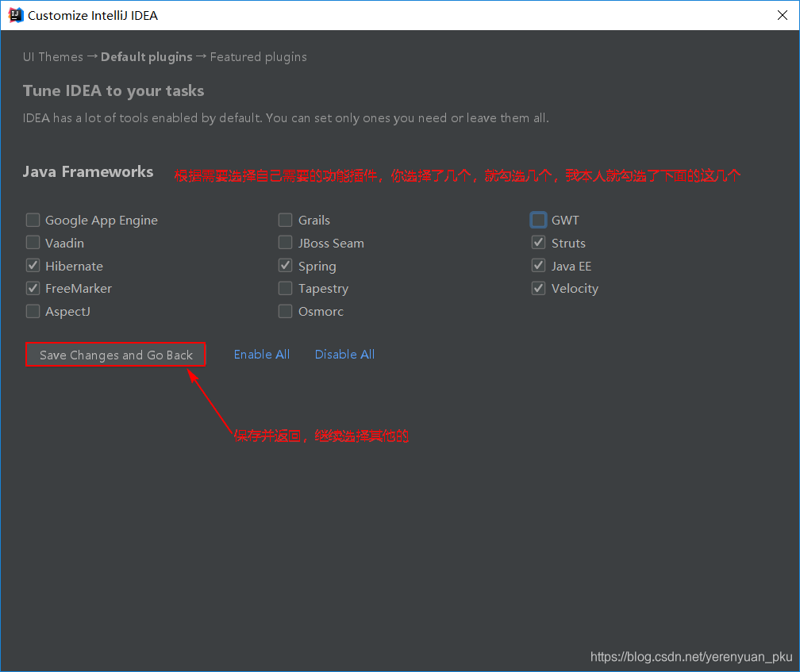This screenshot has width=800, height=672.
Task: Enable the JBoss Seam checkbox
Action: [285, 243]
